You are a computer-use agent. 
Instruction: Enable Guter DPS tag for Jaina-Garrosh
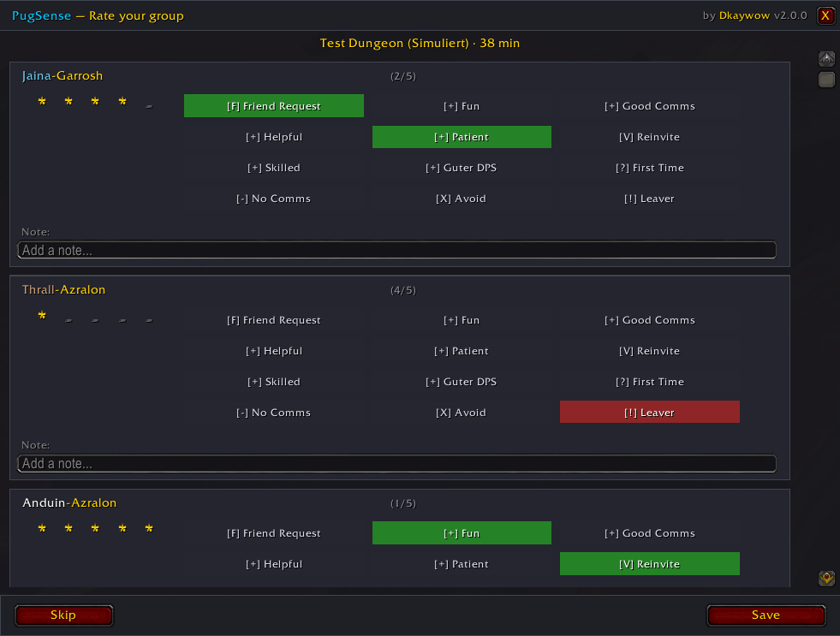tap(462, 168)
